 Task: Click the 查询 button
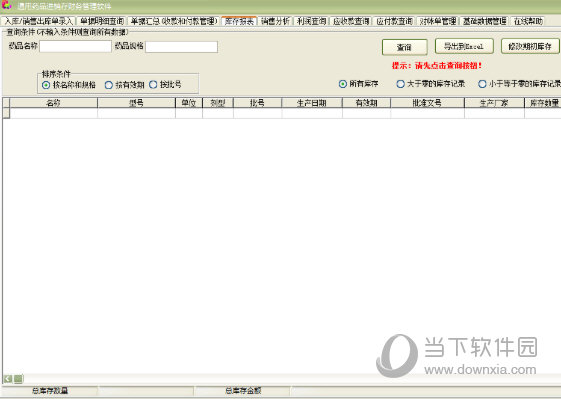[x=405, y=47]
